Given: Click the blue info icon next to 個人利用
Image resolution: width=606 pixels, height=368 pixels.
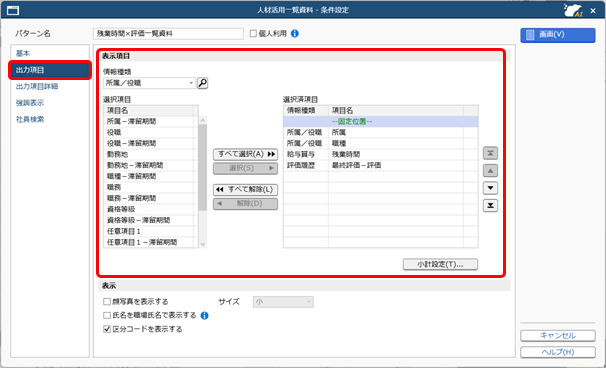Looking at the screenshot, I should [x=294, y=34].
